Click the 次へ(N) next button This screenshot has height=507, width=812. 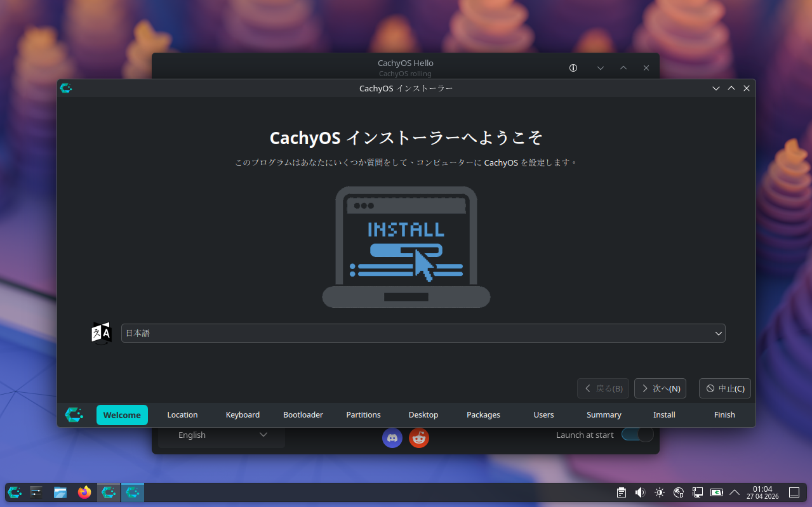click(660, 388)
